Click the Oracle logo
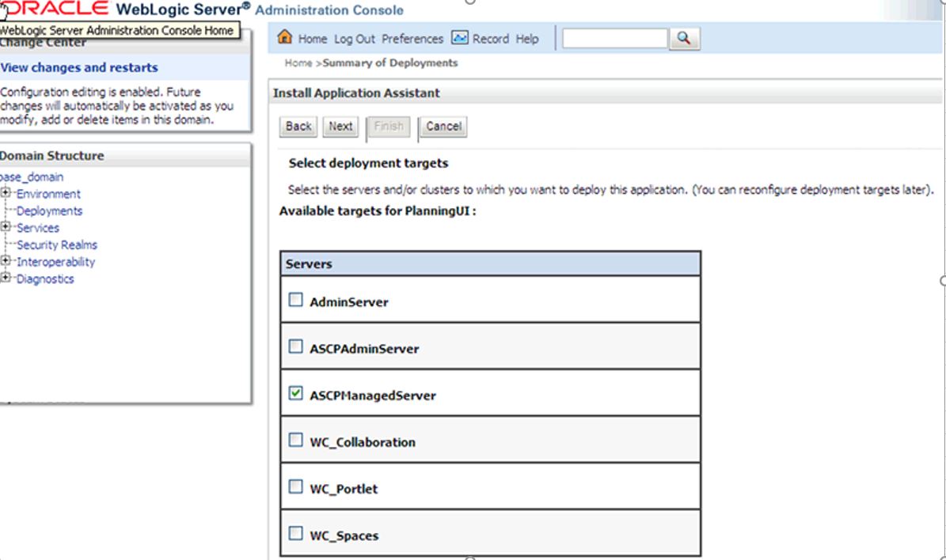946x560 pixels. (x=55, y=9)
